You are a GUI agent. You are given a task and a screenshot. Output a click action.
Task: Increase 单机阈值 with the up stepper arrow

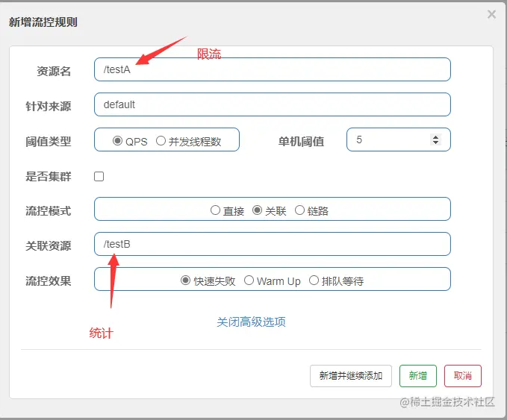pyautogui.click(x=435, y=137)
